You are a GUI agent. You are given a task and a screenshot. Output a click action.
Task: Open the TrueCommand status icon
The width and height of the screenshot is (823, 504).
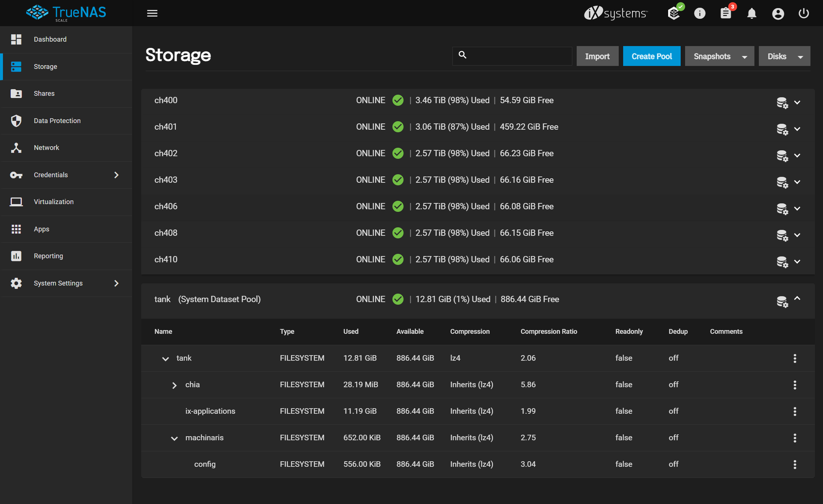[674, 13]
